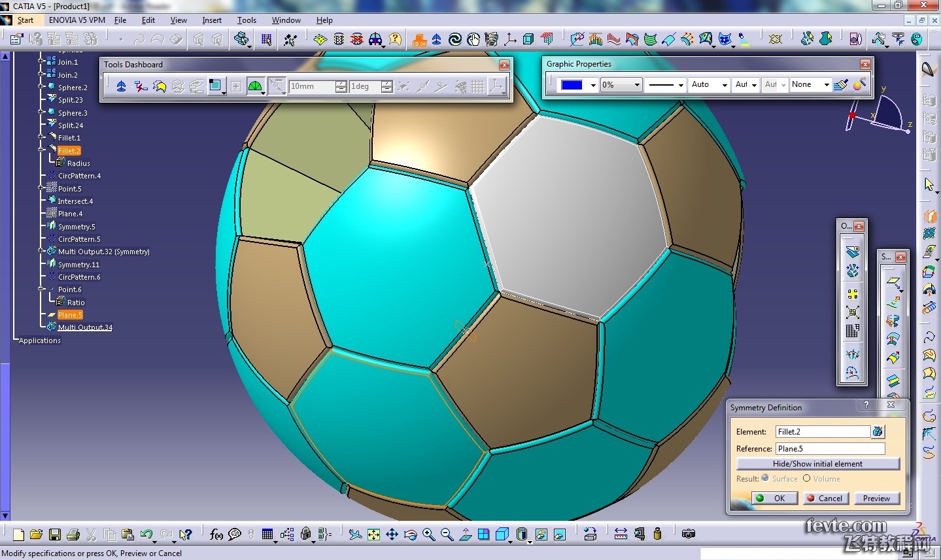Click the blue color swatch in Graphic Properties
Viewport: 941px width, 560px height.
tap(572, 85)
